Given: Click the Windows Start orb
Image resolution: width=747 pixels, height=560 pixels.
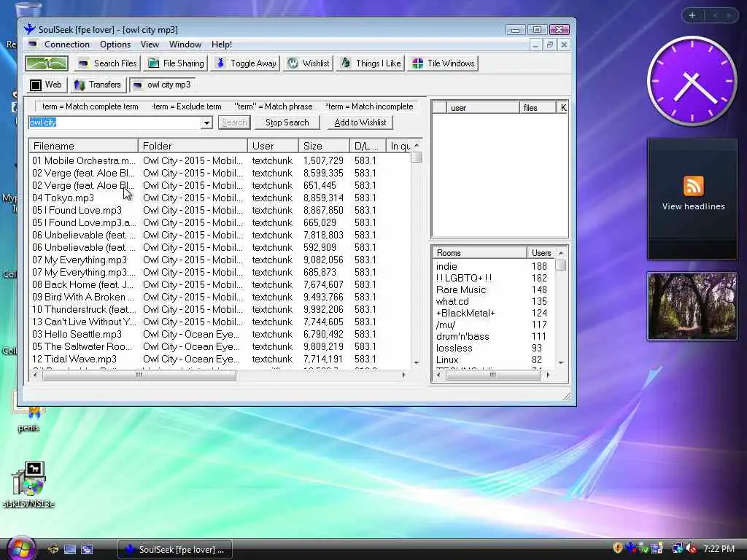Looking at the screenshot, I should click(x=21, y=548).
